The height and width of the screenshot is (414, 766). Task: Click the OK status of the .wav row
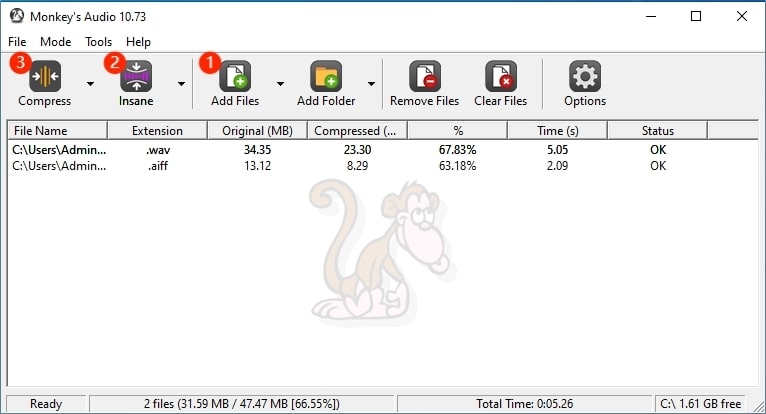tap(658, 150)
